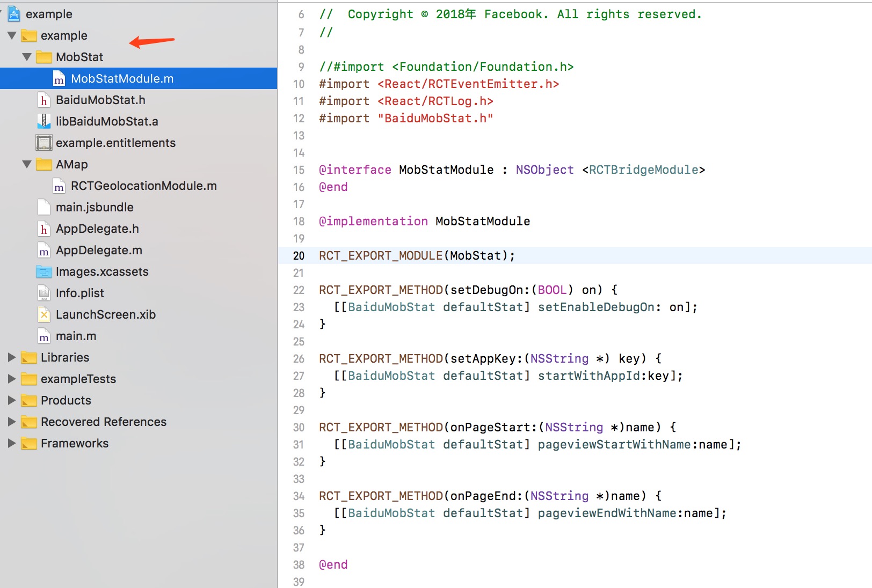Select libBaiduMobStat.a in project tree
The height and width of the screenshot is (588, 872).
[x=107, y=121]
